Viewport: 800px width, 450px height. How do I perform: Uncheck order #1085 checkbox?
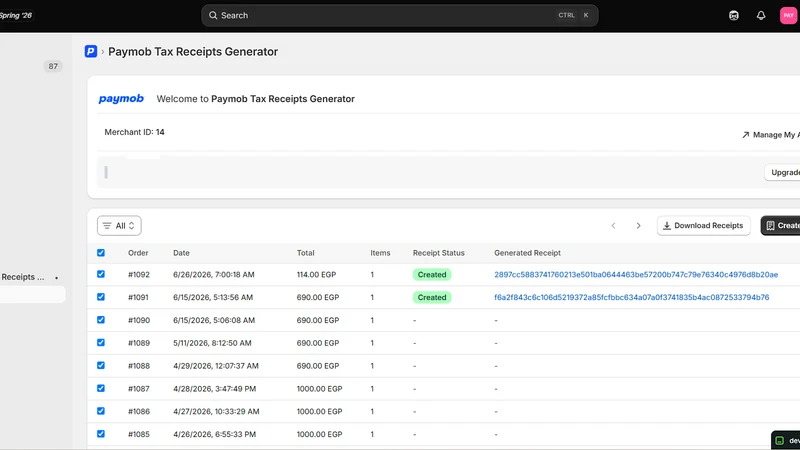[x=101, y=434]
